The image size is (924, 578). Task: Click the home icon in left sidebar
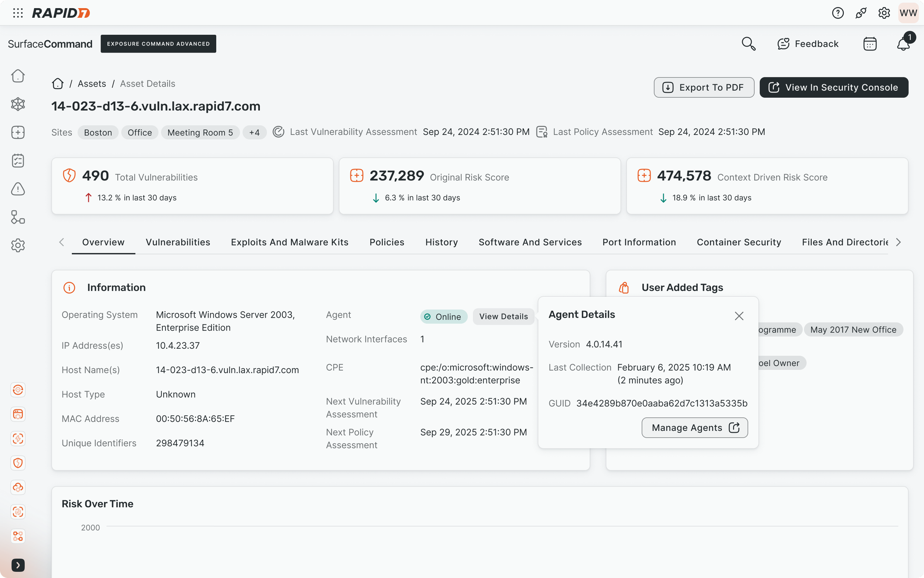(x=18, y=76)
